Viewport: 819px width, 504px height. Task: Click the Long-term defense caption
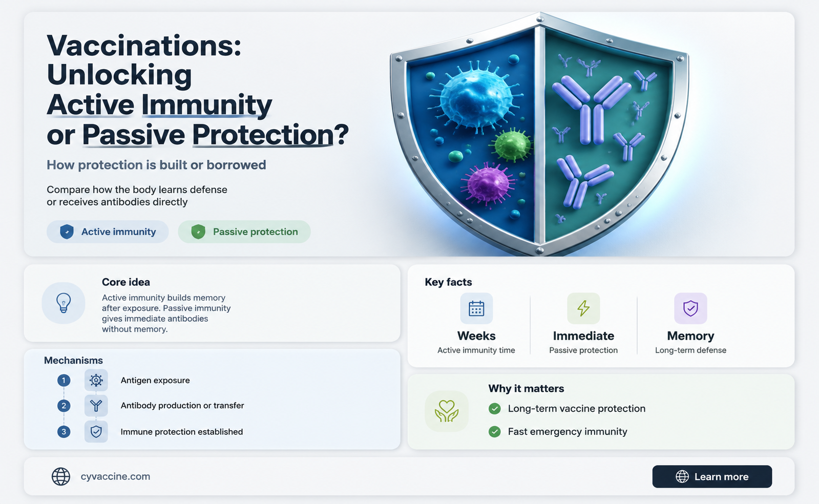[690, 350]
